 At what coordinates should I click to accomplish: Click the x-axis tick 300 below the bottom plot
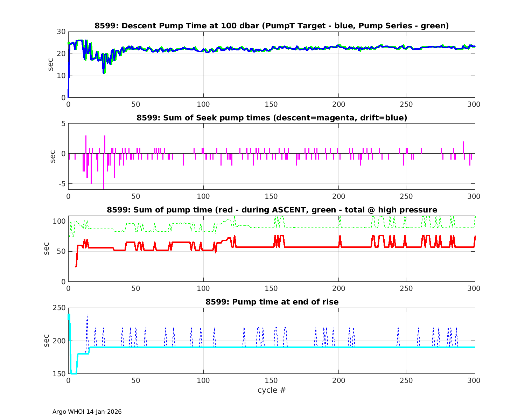[474, 380]
